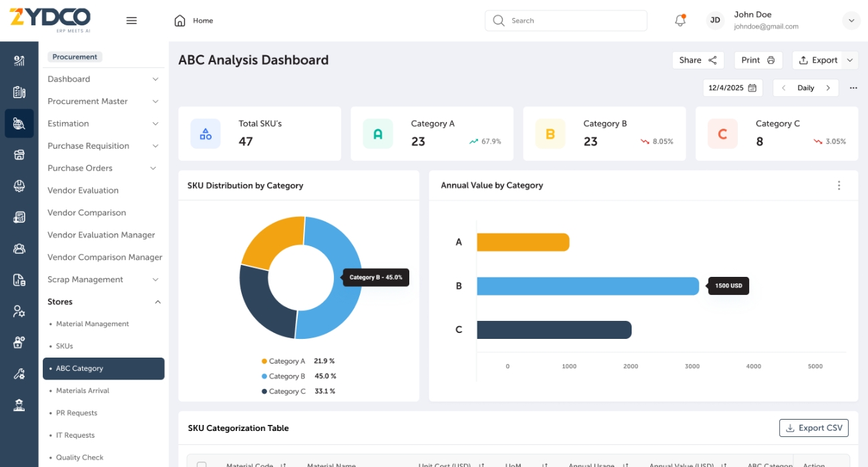Go to previous day arrow
This screenshot has height=467, width=868.
(x=783, y=88)
